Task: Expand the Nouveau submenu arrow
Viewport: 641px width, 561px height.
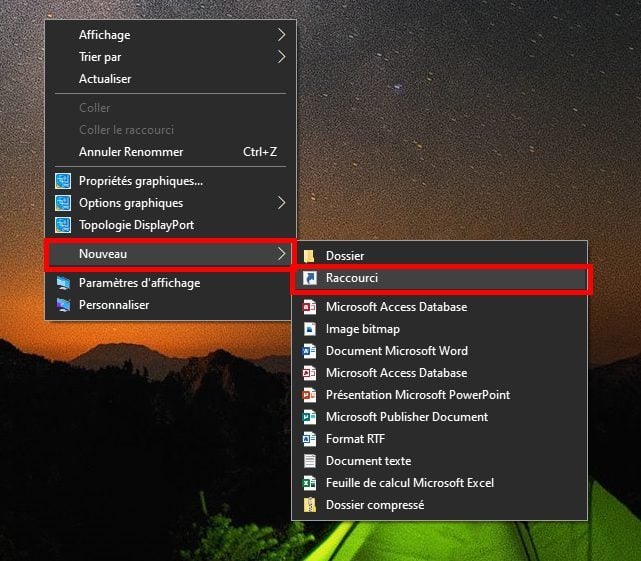Action: pos(281,255)
